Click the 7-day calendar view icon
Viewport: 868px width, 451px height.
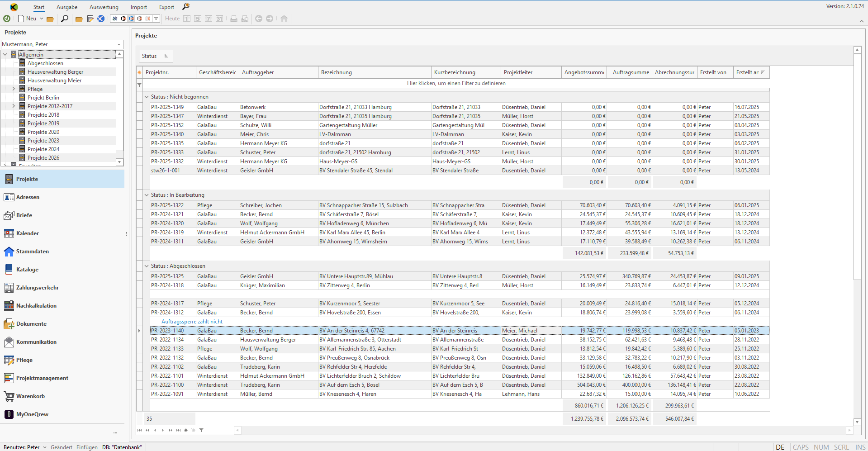pos(209,19)
